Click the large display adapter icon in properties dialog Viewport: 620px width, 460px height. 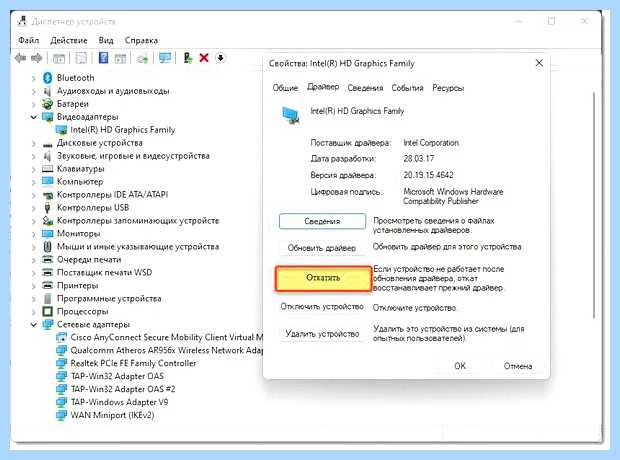(291, 116)
